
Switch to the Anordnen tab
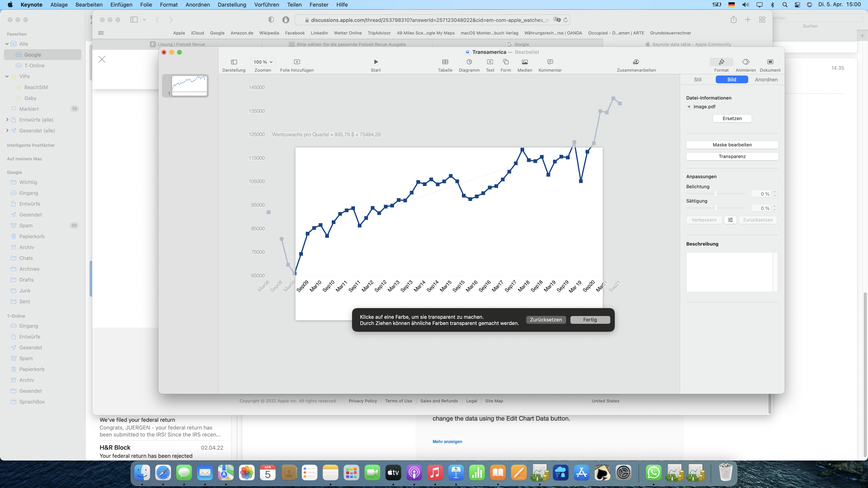point(766,79)
